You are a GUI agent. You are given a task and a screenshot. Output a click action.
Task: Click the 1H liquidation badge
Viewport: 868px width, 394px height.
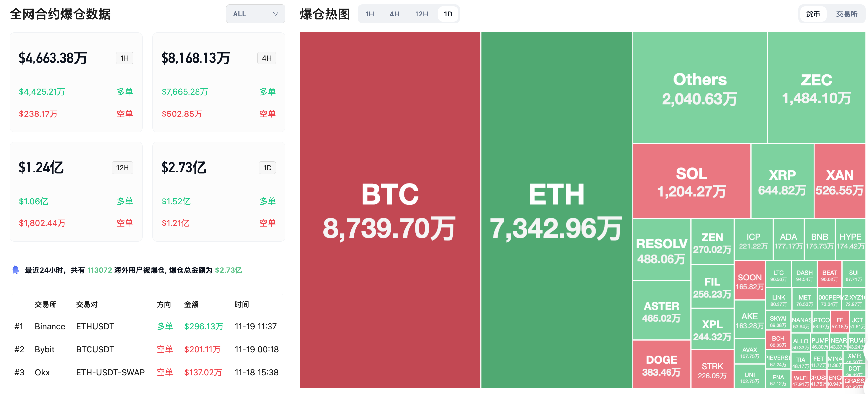click(124, 58)
